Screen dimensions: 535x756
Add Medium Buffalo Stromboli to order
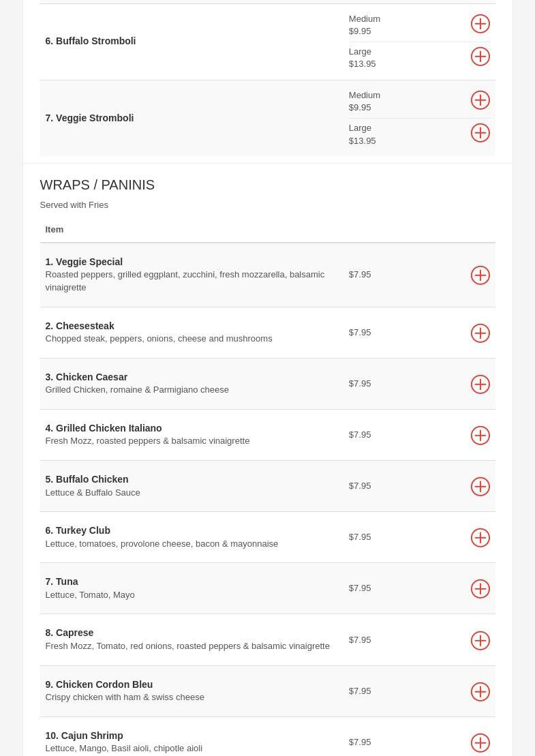point(480,24)
